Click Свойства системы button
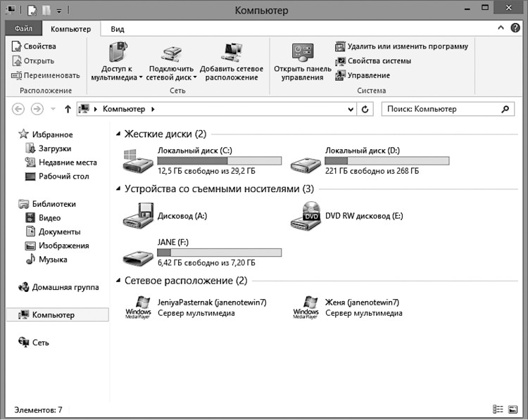Screen dimensions: 528x420 pyautogui.click(x=379, y=61)
